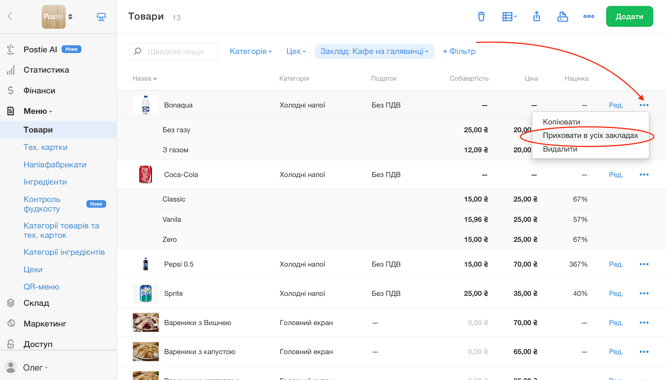
Task: Click the Доступ lock icon
Action: pos(11,344)
